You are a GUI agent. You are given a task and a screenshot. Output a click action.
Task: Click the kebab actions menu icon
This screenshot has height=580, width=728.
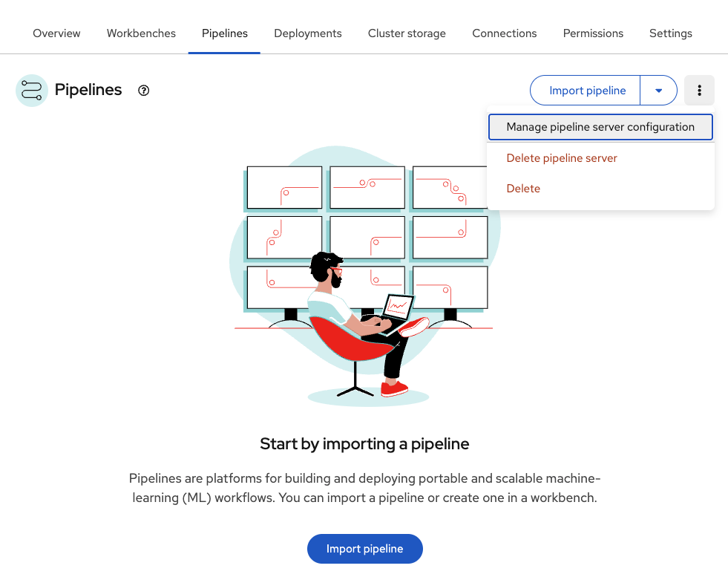(x=699, y=91)
